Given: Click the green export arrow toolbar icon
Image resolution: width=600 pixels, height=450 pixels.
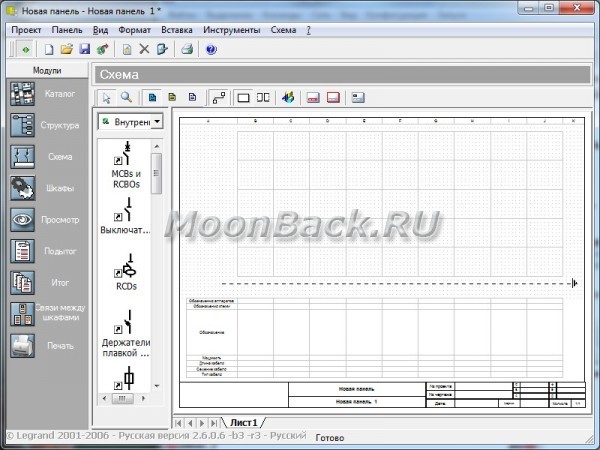Looking at the screenshot, I should point(103,49).
